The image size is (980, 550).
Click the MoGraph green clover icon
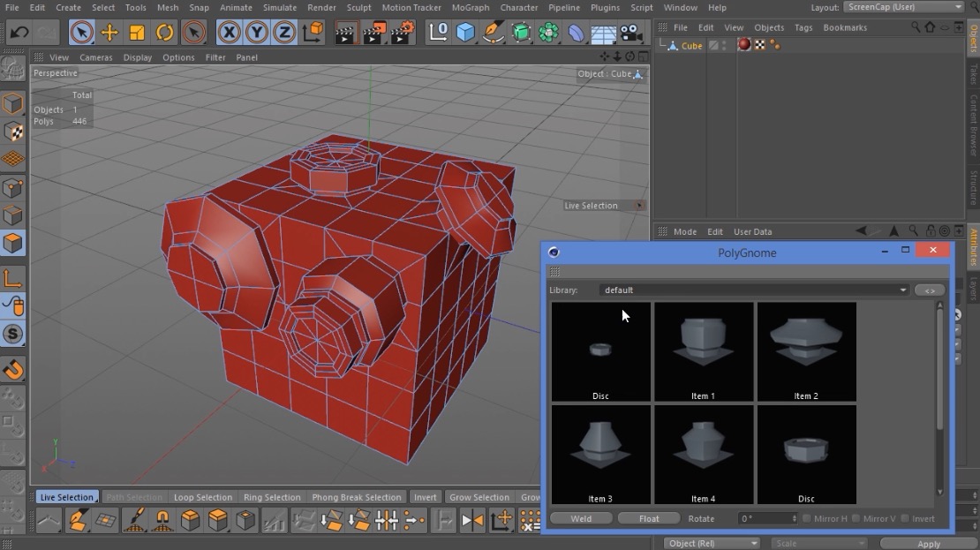coord(549,32)
